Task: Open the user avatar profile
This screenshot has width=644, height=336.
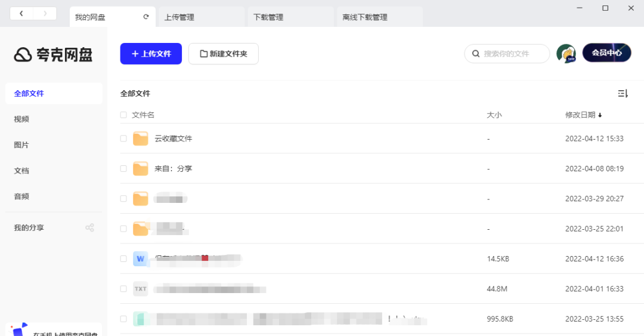Action: (x=566, y=54)
